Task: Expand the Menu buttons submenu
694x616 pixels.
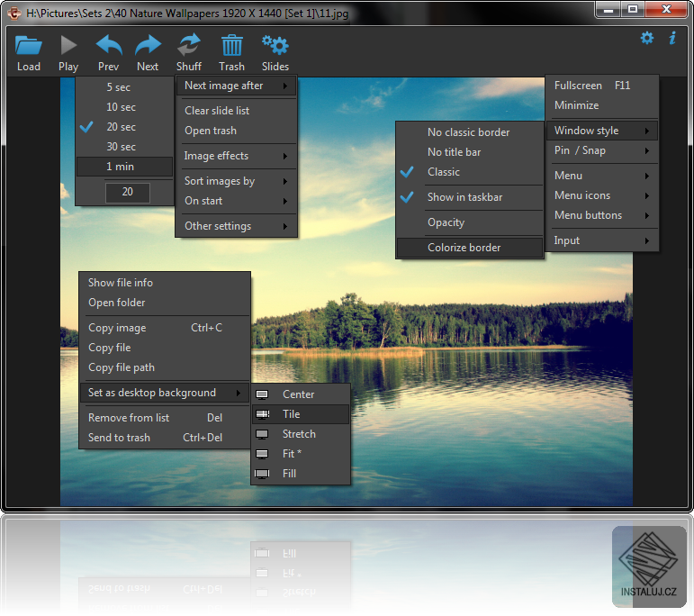Action: coord(602,215)
